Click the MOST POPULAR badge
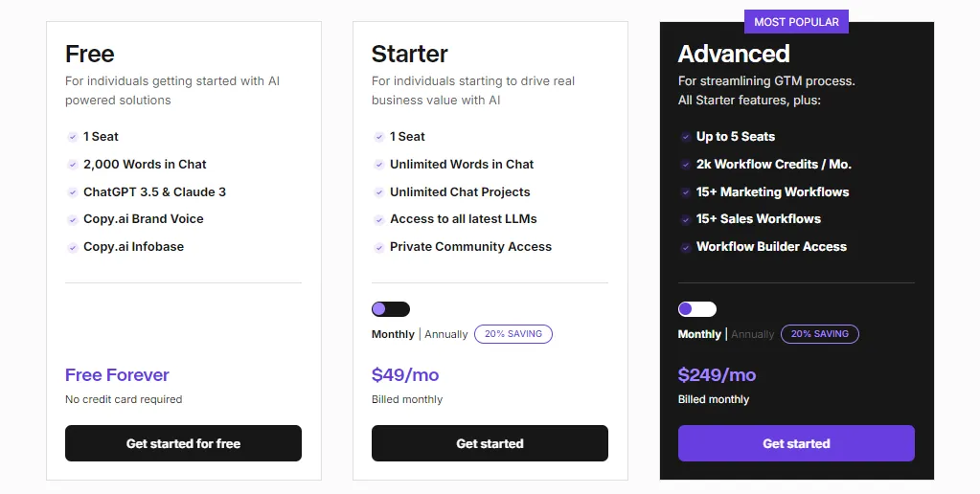This screenshot has height=494, width=980. 796,22
